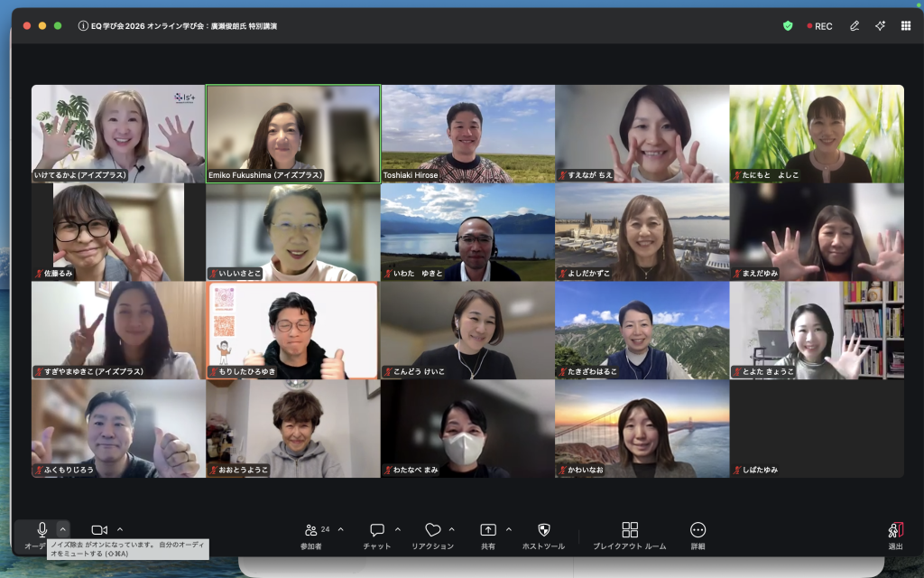Click the green encryption shield icon
924x578 pixels.
click(788, 26)
